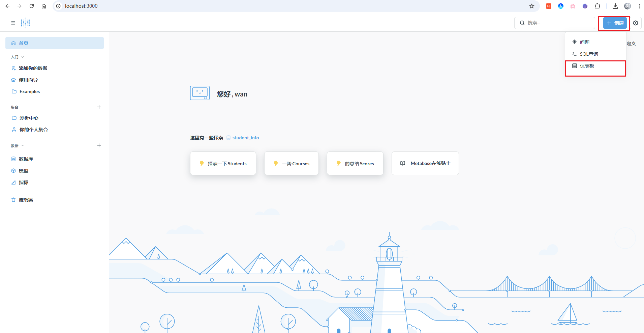Screen dimensions: 644x333
Task: Open the settings gear icon
Action: click(636, 23)
